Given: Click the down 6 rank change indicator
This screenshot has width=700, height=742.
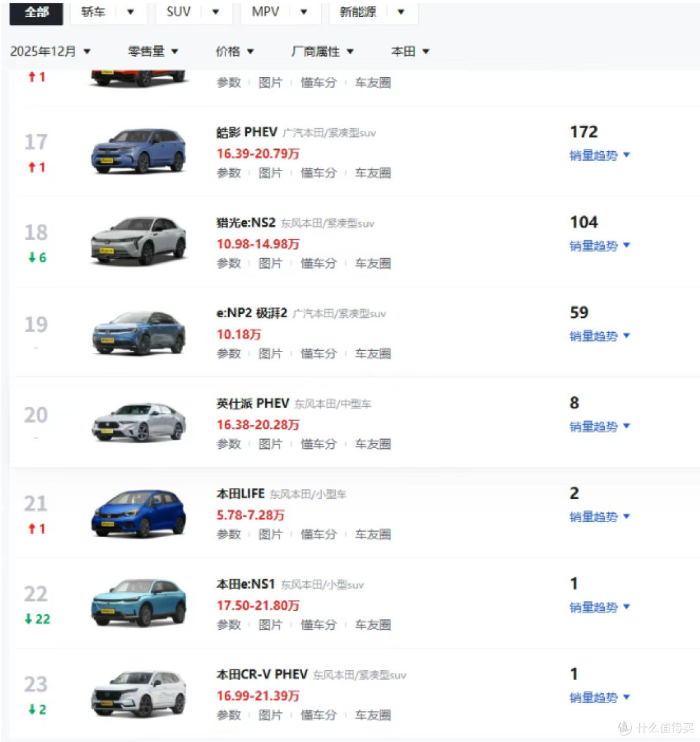Looking at the screenshot, I should 38,257.
